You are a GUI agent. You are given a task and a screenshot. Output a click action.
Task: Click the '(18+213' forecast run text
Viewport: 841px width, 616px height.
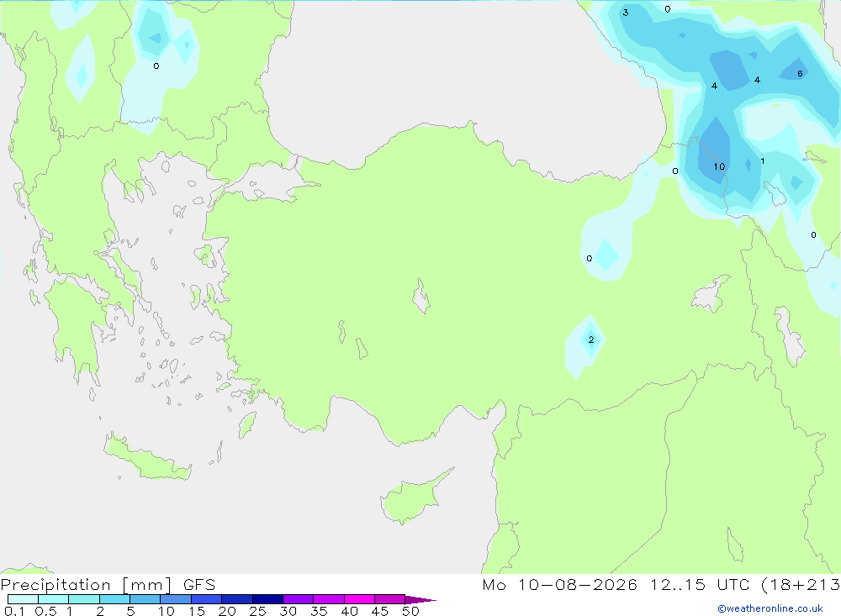801,585
